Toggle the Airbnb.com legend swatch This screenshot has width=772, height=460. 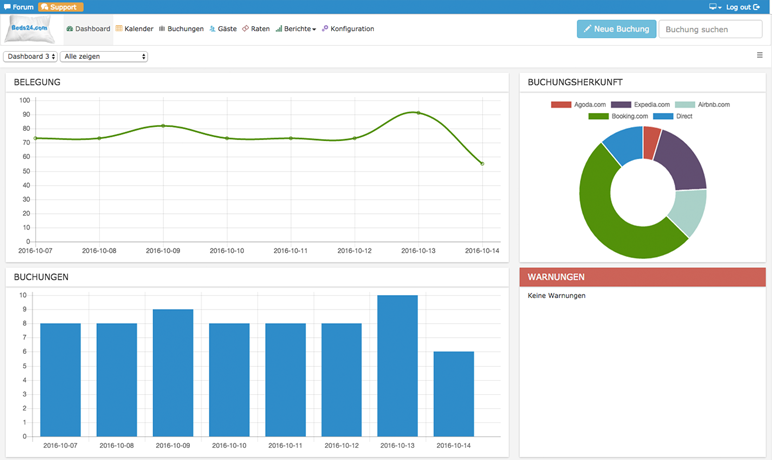pos(685,104)
